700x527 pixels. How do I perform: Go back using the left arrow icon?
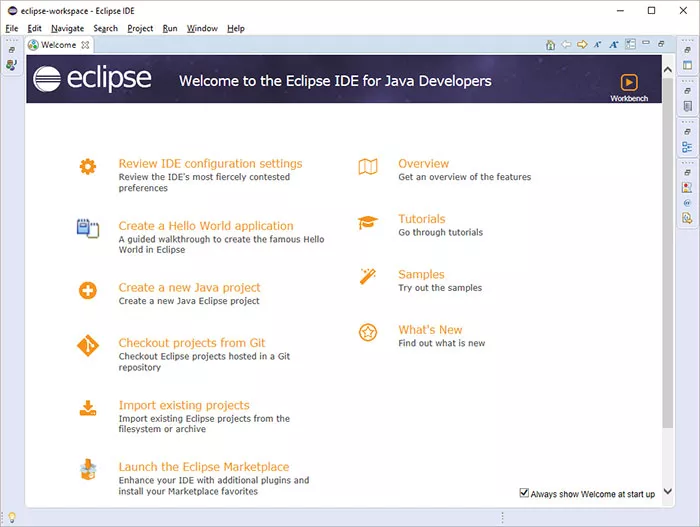(x=566, y=44)
